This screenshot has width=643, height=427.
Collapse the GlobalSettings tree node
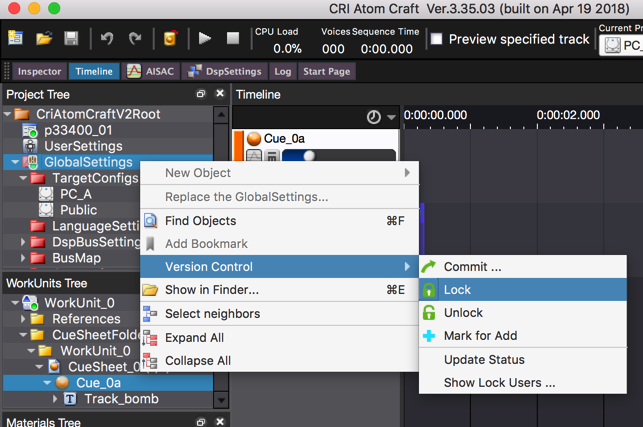(x=11, y=162)
